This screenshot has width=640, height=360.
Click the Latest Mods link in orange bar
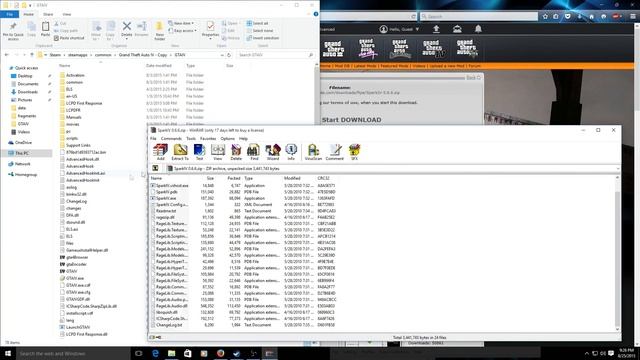click(x=365, y=66)
